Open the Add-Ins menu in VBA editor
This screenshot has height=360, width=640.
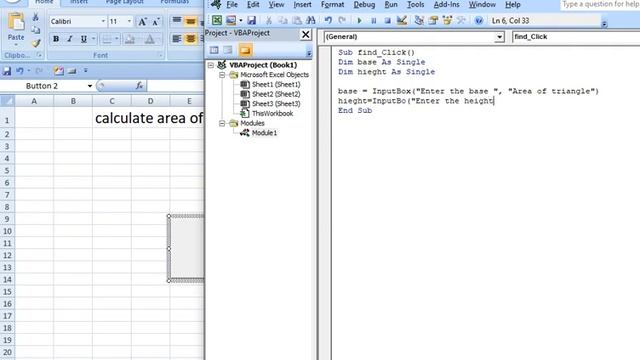click(446, 5)
